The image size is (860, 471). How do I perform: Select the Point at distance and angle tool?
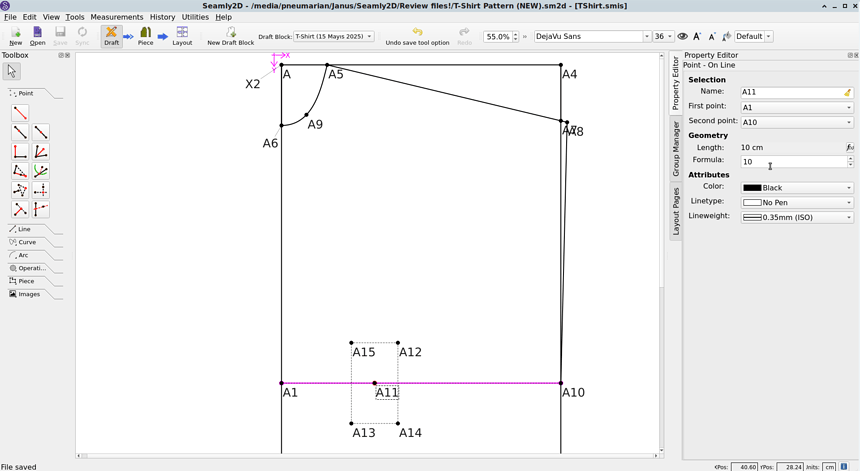pyautogui.click(x=20, y=113)
